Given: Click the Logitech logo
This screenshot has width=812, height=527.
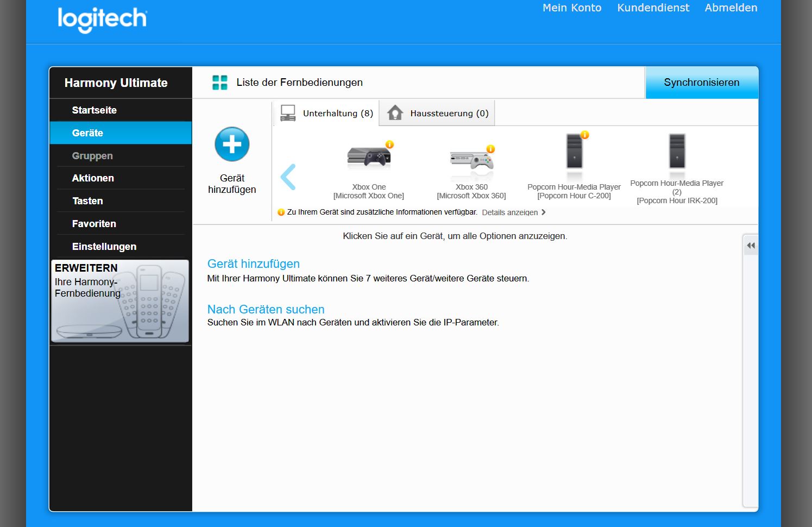Looking at the screenshot, I should 102,20.
